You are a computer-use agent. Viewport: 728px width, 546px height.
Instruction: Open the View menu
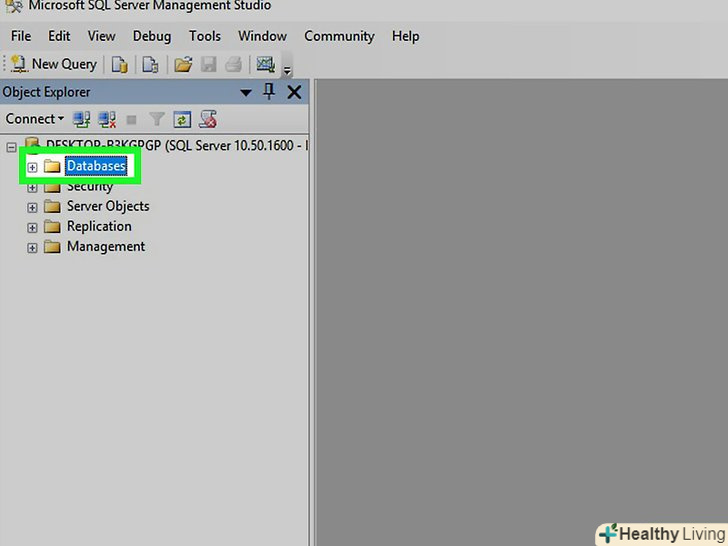coord(102,36)
